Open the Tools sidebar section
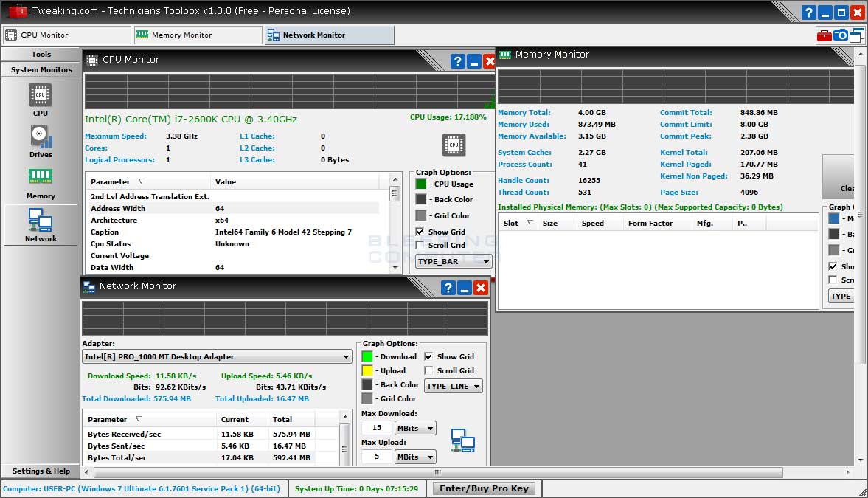The width and height of the screenshot is (868, 498). click(41, 55)
